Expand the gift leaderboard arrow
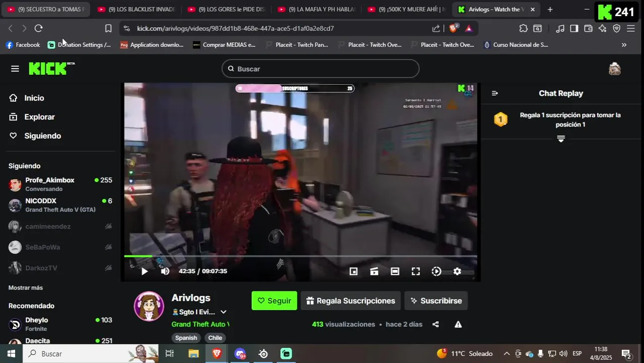The image size is (644, 363). (561, 139)
